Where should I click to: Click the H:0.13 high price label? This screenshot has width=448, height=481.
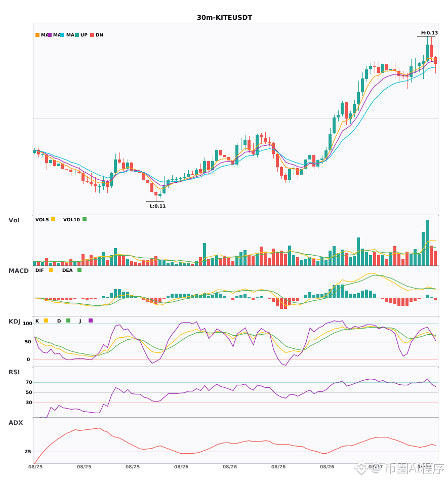click(429, 33)
